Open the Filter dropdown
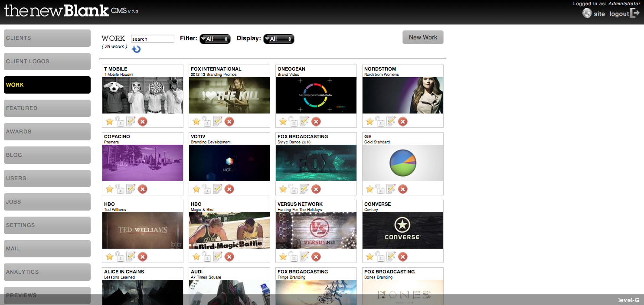This screenshot has width=644, height=305. pos(215,39)
